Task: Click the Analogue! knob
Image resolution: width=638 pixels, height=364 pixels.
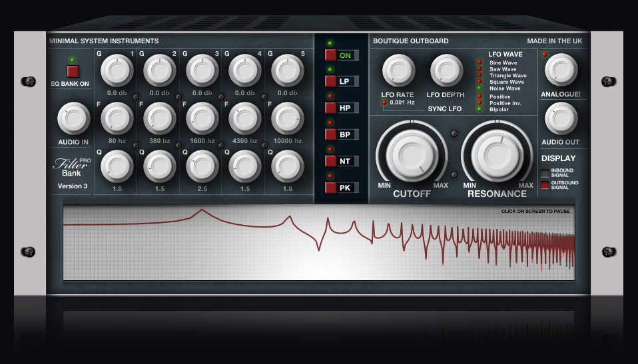Action: click(561, 69)
